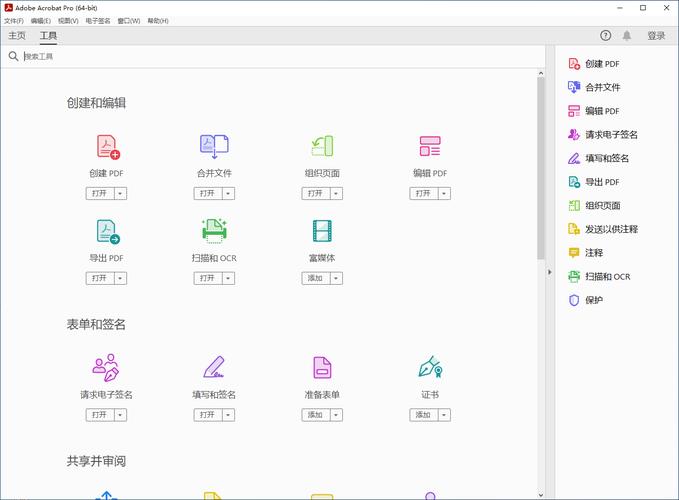Open the 文件(F) menu
Screen dimensions: 679x500
14,21
